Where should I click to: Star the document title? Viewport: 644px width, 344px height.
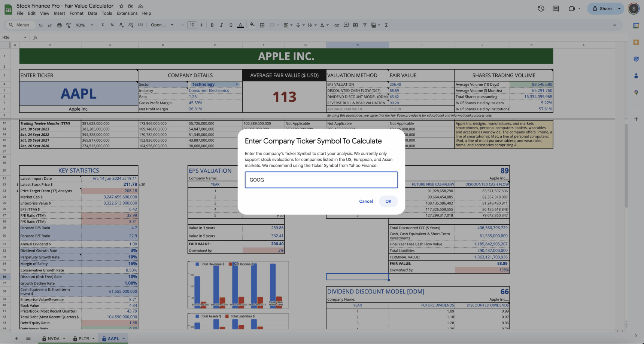point(121,6)
